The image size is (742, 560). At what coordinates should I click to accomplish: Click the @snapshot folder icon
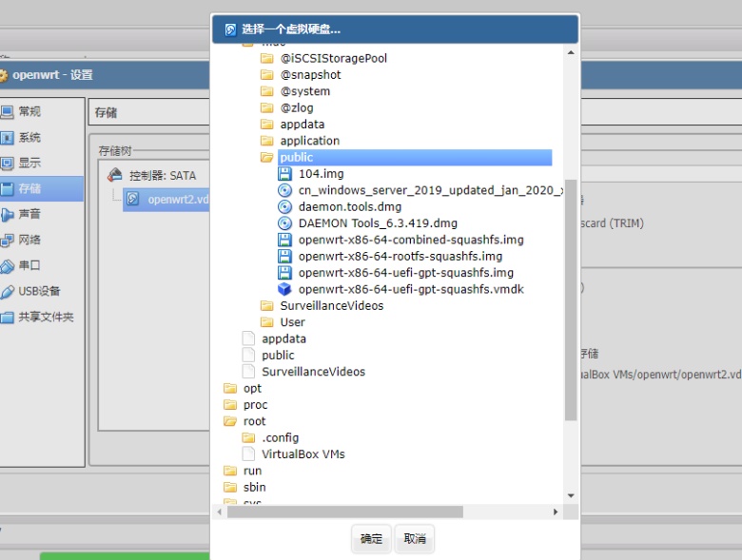267,75
